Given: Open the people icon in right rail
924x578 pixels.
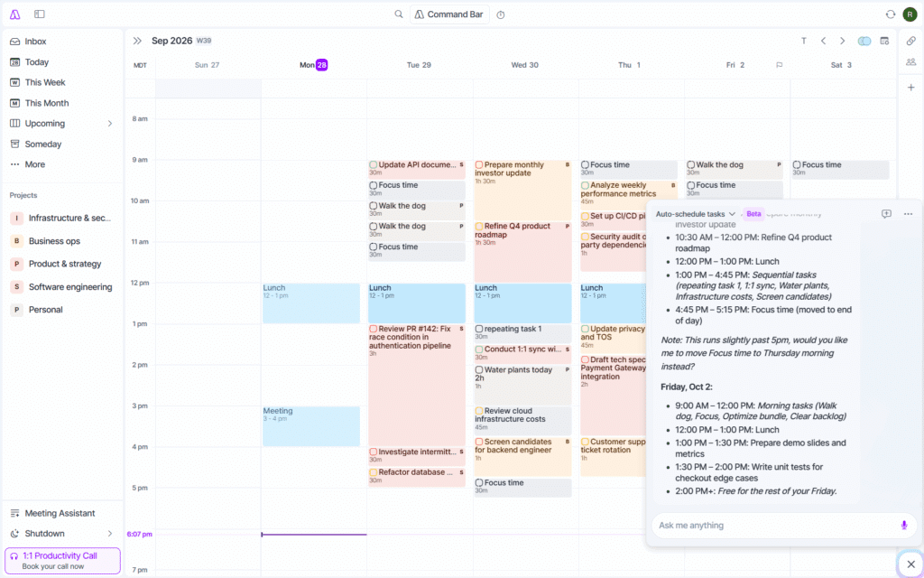Looking at the screenshot, I should pos(911,62).
